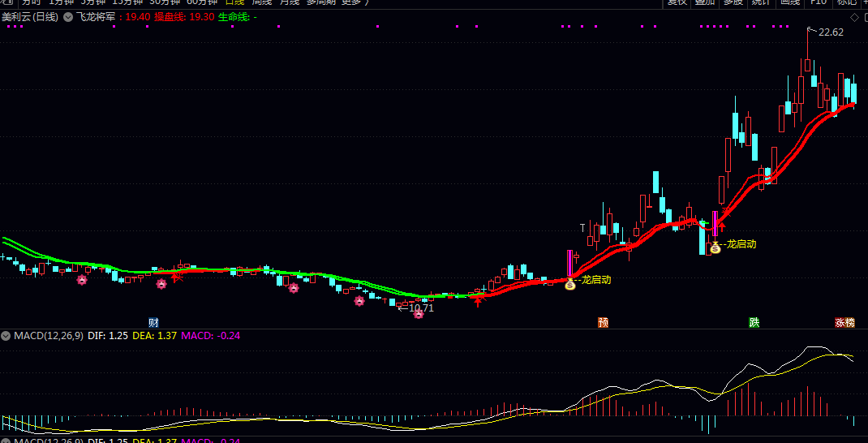
Task: Switch to the 60分钟 period tab
Action: [202, 2]
